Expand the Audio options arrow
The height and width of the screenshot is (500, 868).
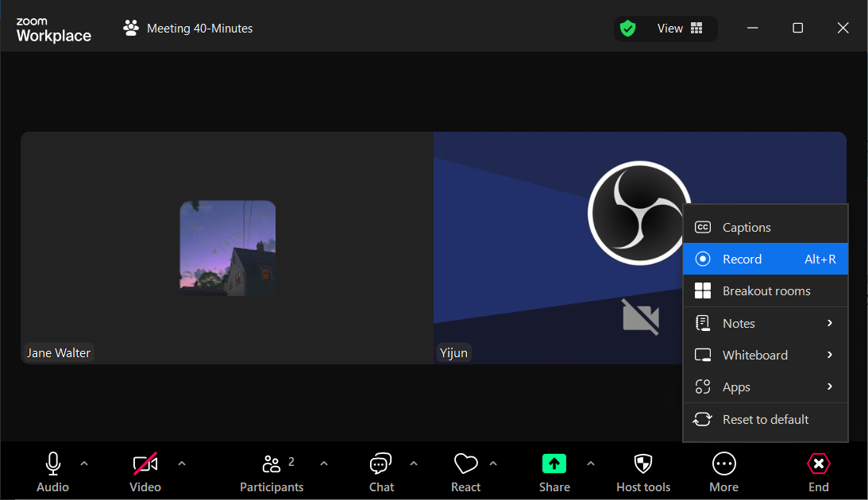[x=84, y=463]
